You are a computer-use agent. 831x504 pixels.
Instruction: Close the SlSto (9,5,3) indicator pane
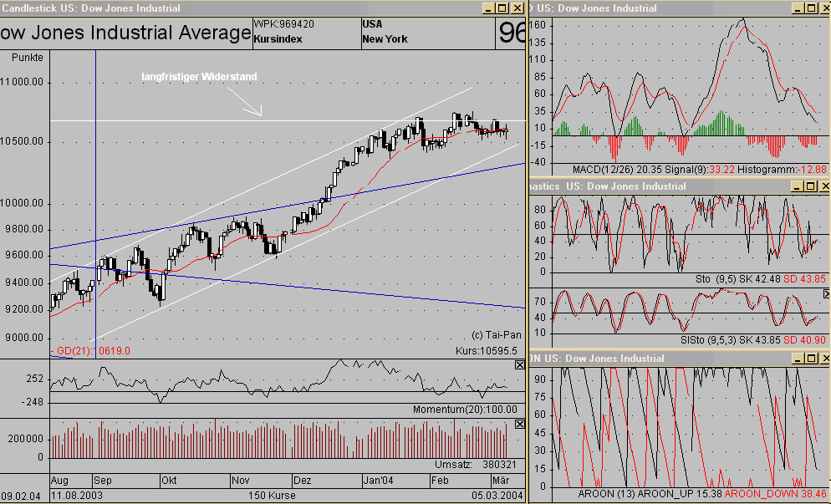coord(827,293)
